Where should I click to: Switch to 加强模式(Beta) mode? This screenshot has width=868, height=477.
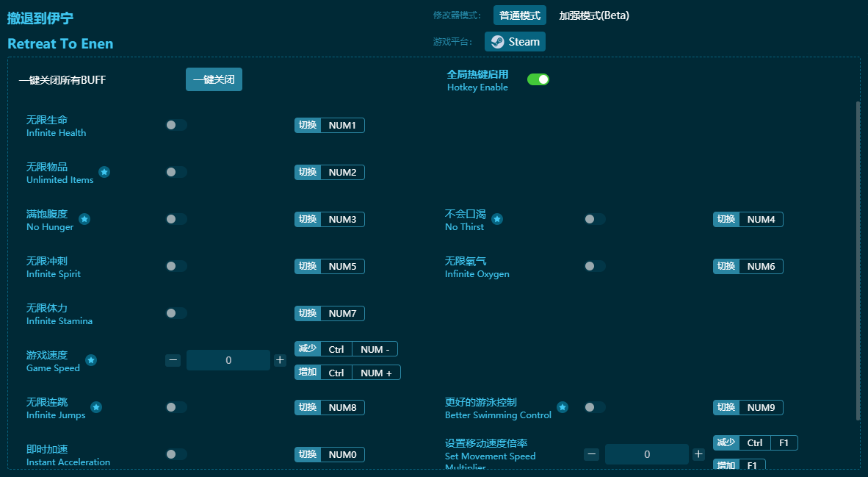pos(594,15)
